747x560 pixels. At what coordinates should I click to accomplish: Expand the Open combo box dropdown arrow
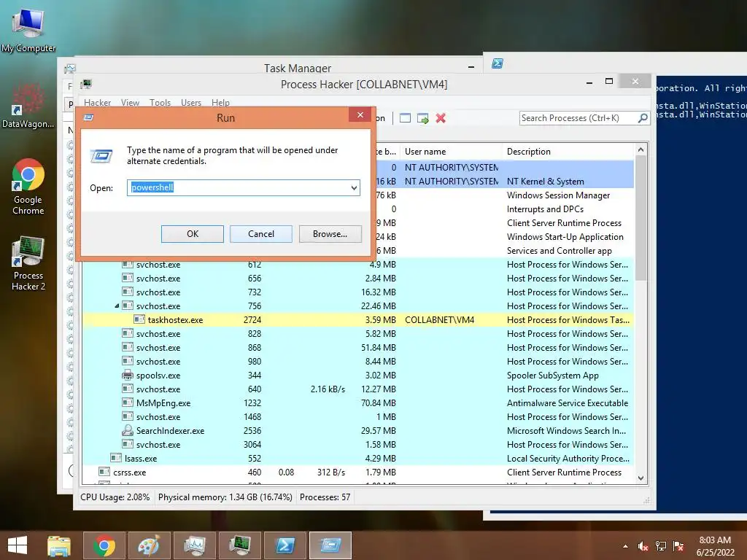tap(354, 187)
